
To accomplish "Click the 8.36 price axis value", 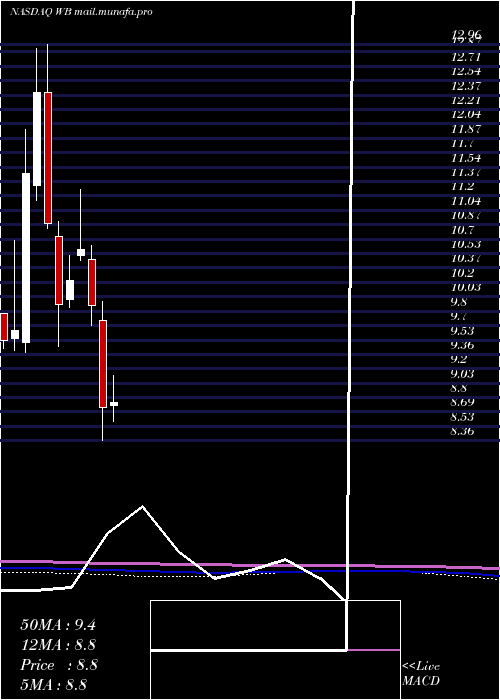I will click(x=463, y=431).
